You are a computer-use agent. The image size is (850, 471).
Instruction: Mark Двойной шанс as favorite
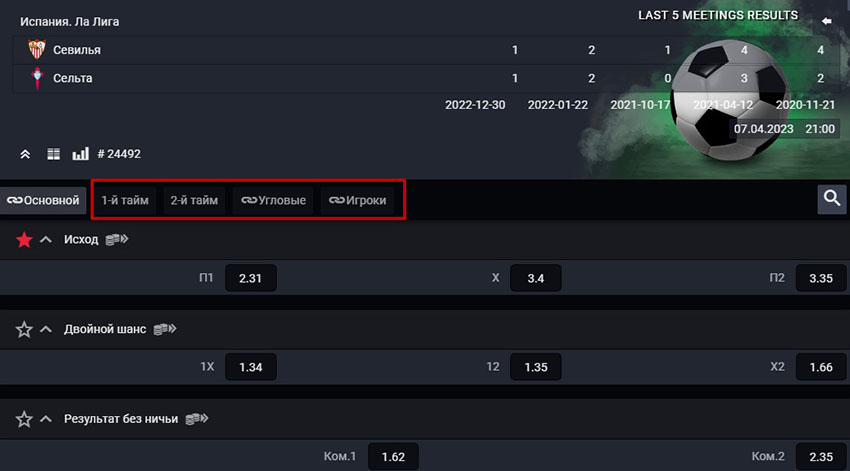pyautogui.click(x=24, y=329)
